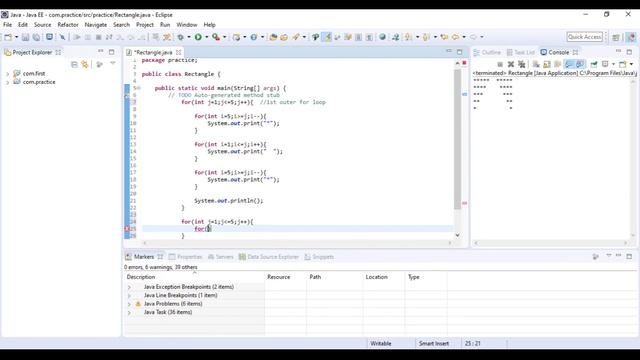Click Remove All Terminated Launches in Console

point(522,64)
